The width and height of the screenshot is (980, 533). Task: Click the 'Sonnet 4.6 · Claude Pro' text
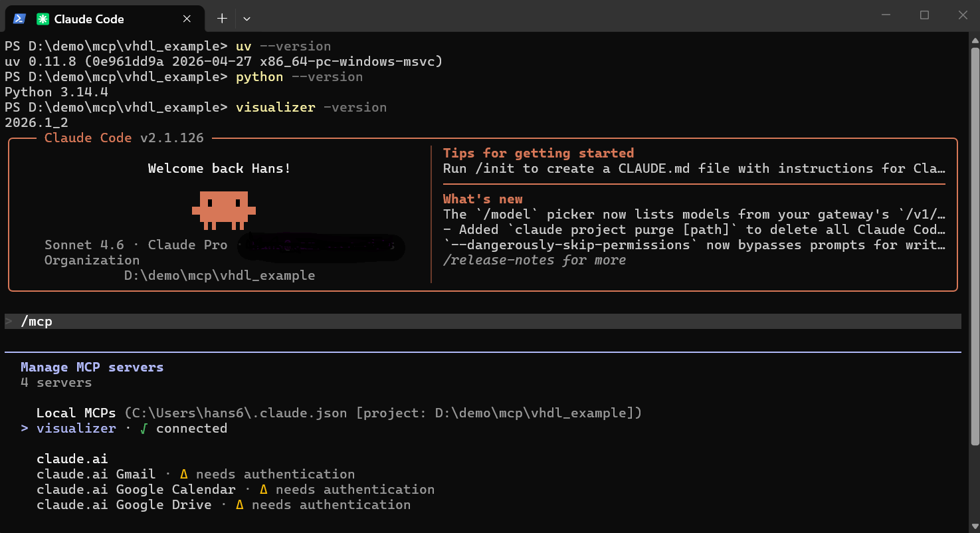[x=136, y=245]
